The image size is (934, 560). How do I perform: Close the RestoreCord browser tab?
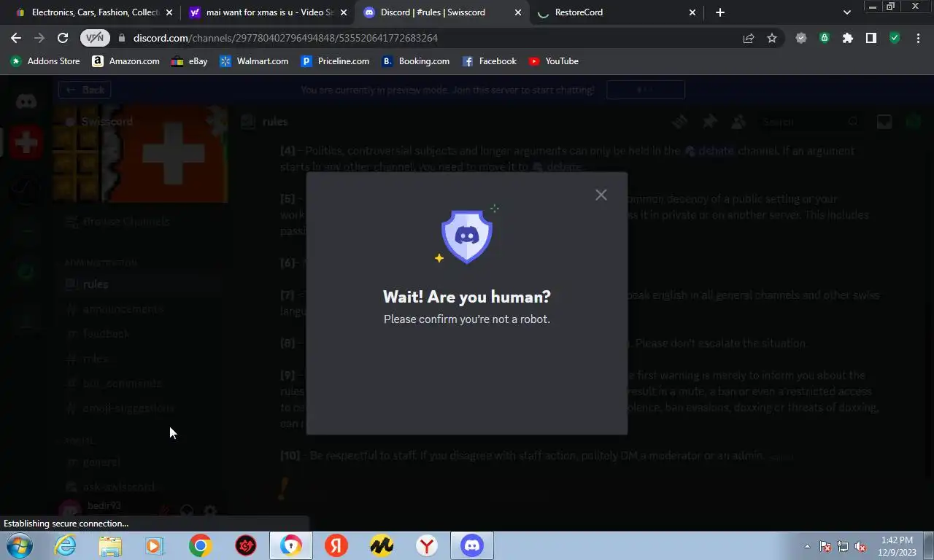click(692, 12)
